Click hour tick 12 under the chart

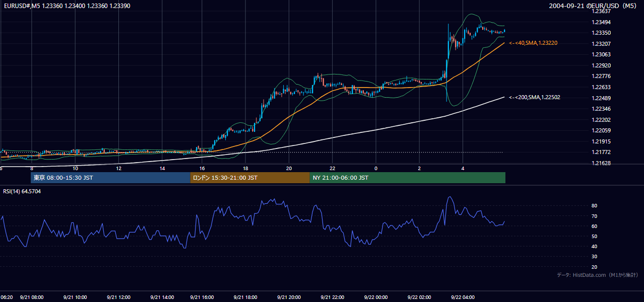[119, 168]
